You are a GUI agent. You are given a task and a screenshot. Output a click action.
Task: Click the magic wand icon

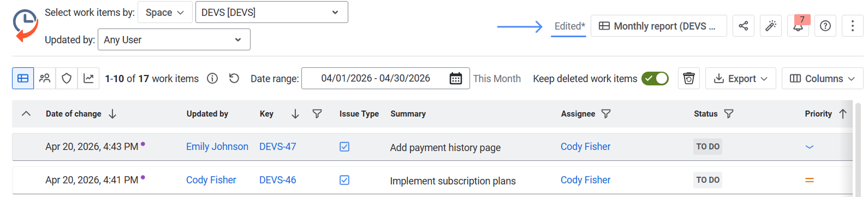[771, 26]
